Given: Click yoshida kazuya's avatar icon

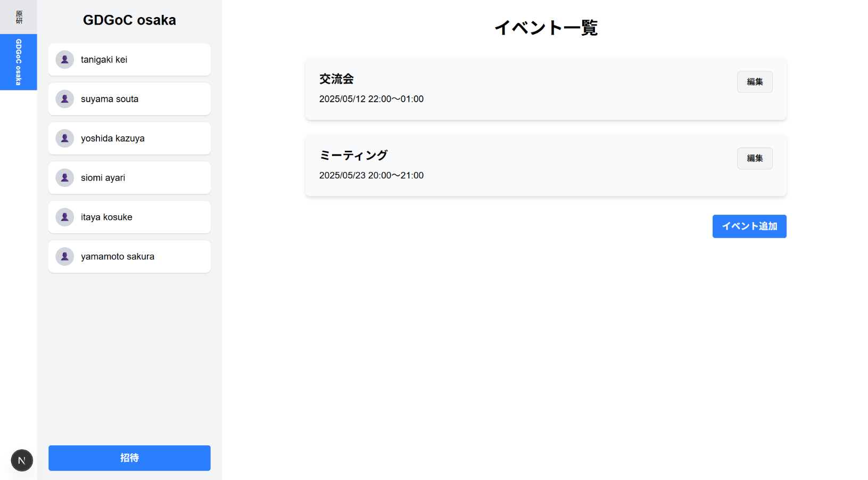Looking at the screenshot, I should [64, 139].
